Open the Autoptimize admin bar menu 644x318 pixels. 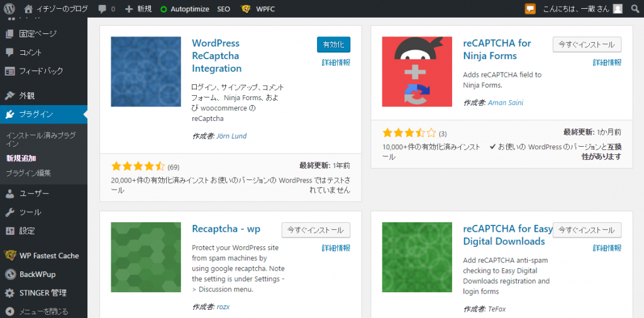(190, 9)
